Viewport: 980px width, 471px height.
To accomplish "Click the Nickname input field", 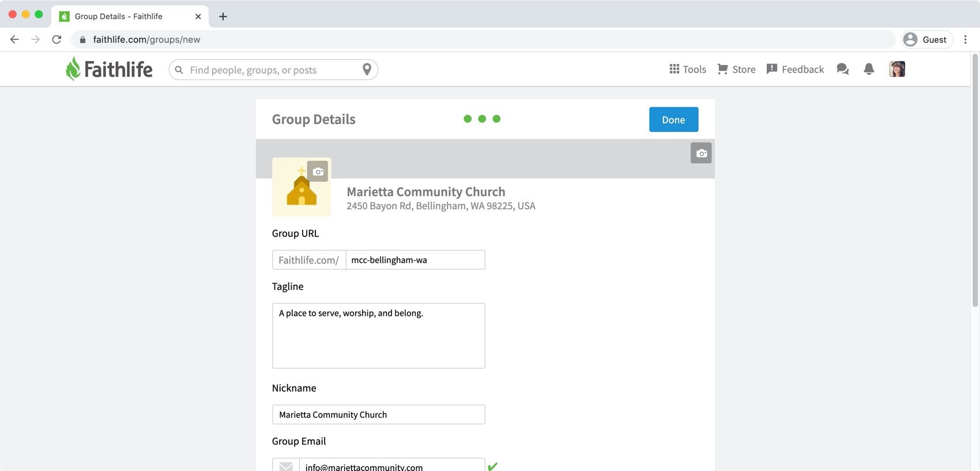I will click(378, 415).
